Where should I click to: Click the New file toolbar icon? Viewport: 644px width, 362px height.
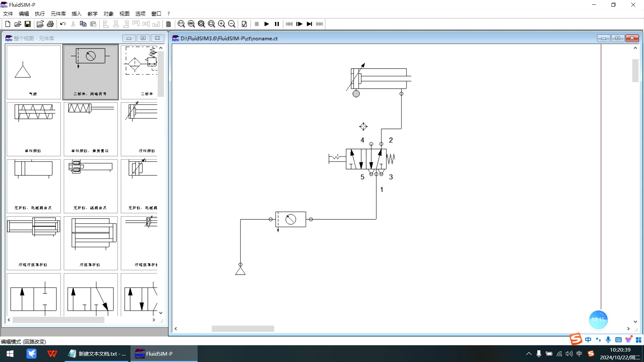pos(8,24)
